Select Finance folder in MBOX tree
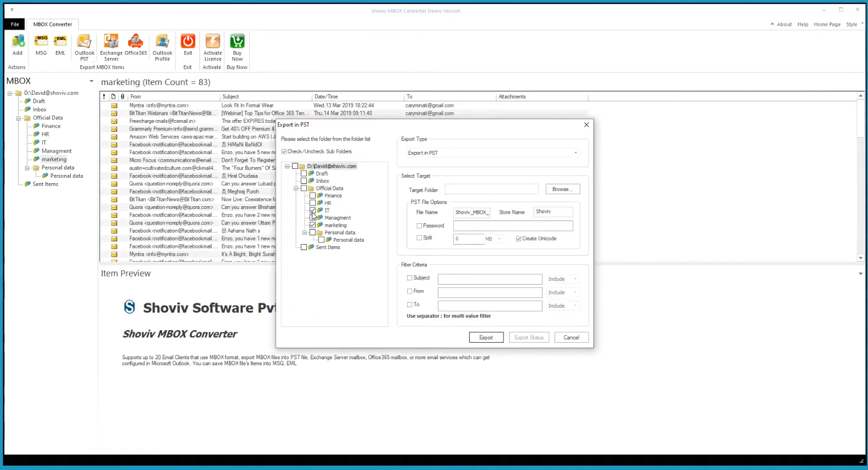868x470 pixels. pos(51,126)
